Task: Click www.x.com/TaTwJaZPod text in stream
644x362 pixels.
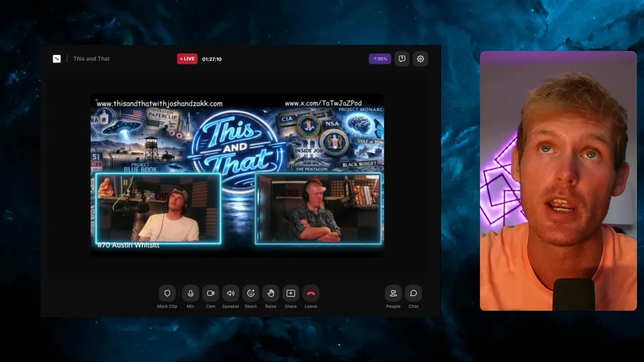Action: (324, 103)
